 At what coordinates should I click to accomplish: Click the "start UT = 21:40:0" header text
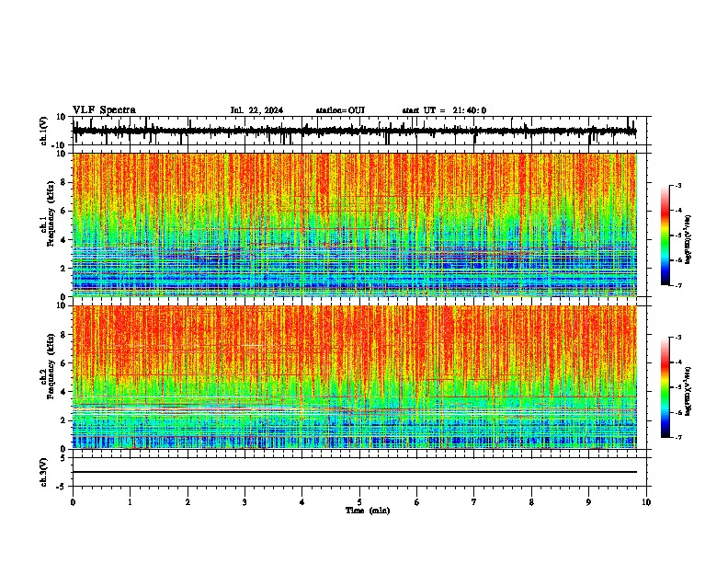click(x=444, y=110)
